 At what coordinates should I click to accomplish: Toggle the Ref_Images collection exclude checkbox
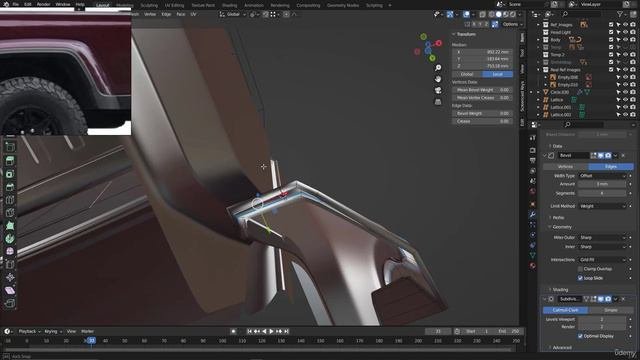click(611, 25)
